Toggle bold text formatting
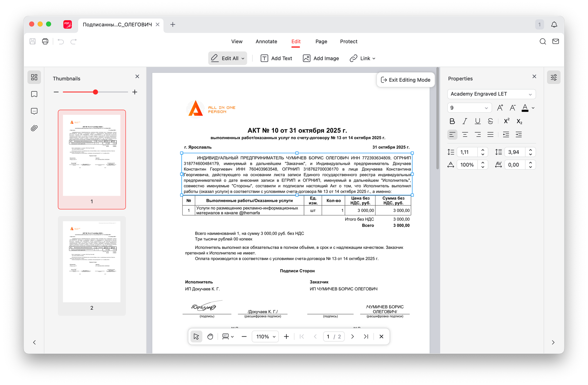The width and height of the screenshot is (588, 385). point(452,121)
